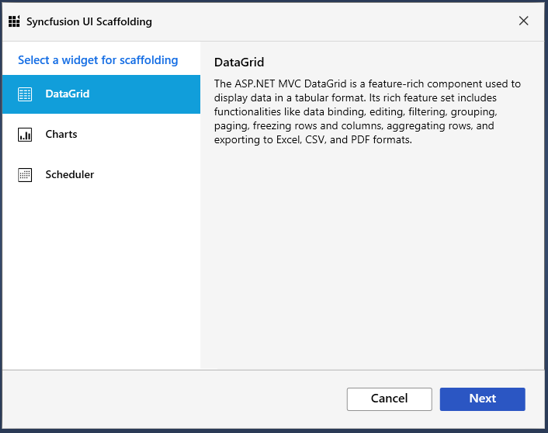The image size is (548, 433).
Task: Click the 'Syncfusion UI Scaffolding' title text
Action: pyautogui.click(x=89, y=22)
